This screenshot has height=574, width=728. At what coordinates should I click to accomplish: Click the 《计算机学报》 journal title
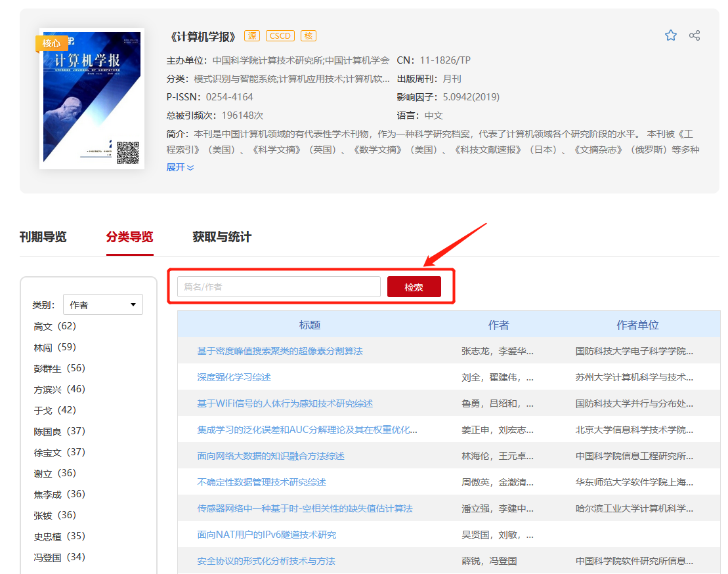tap(202, 36)
